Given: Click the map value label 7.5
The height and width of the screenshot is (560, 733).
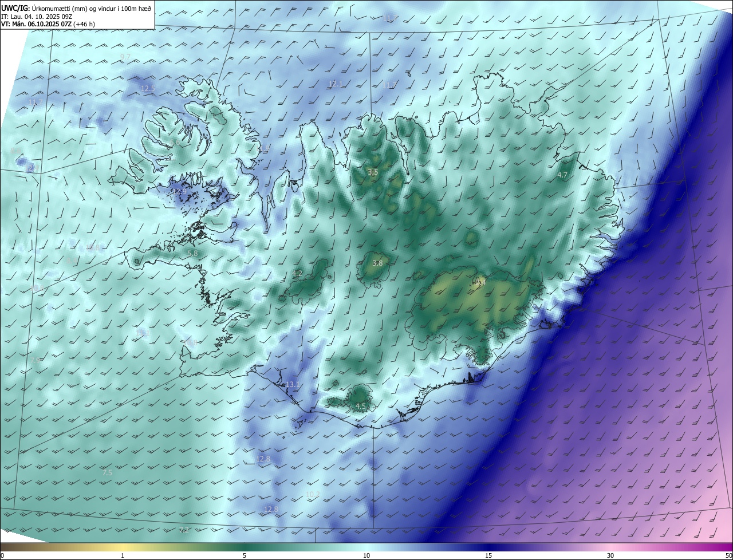Looking at the screenshot, I should pyautogui.click(x=107, y=473).
